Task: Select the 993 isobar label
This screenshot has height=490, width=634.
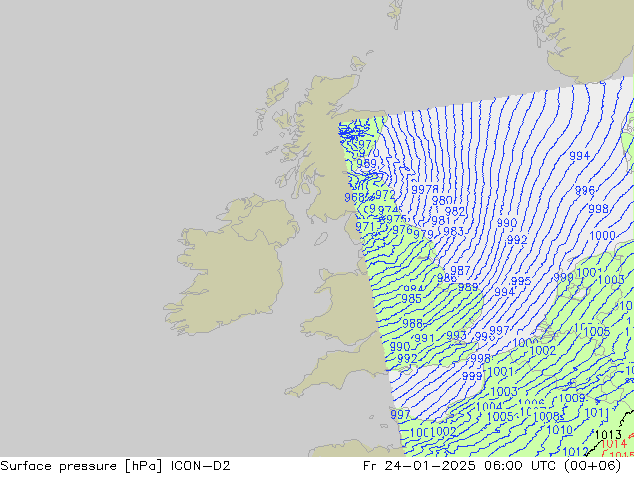Action: (456, 336)
